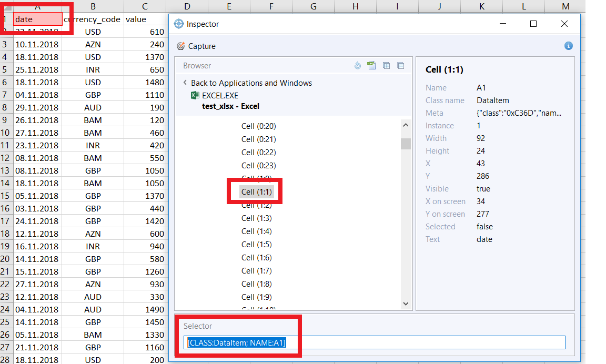Viewport: 606px width, 364px height.
Task: Click the Class name value DataItem
Action: tap(493, 100)
